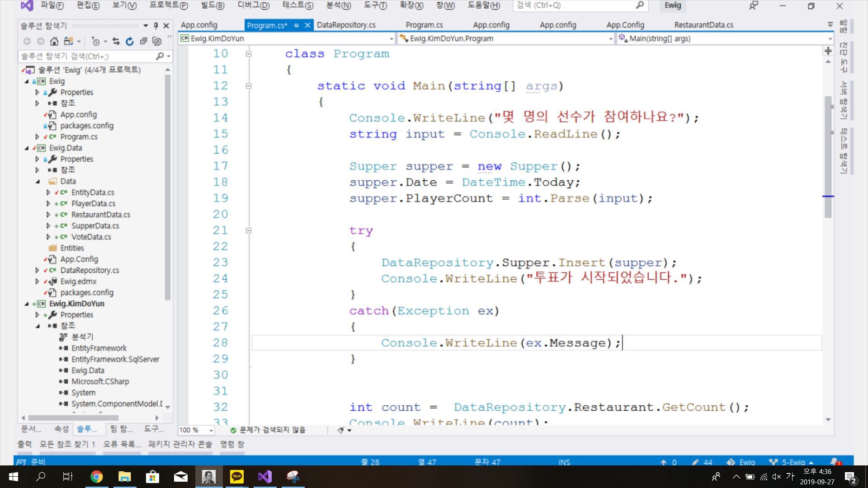
Task: Click the Refresh icon in Solution Explorer
Action: pos(130,42)
